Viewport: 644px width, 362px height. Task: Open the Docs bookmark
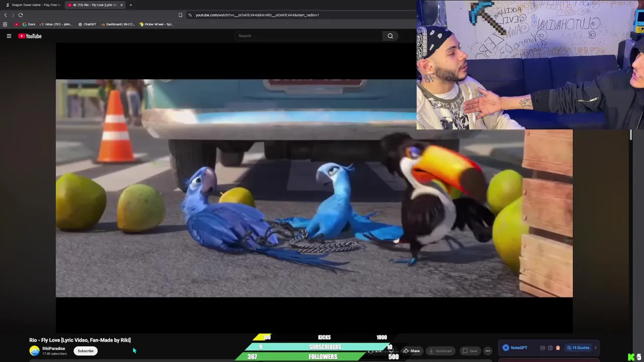[29, 24]
